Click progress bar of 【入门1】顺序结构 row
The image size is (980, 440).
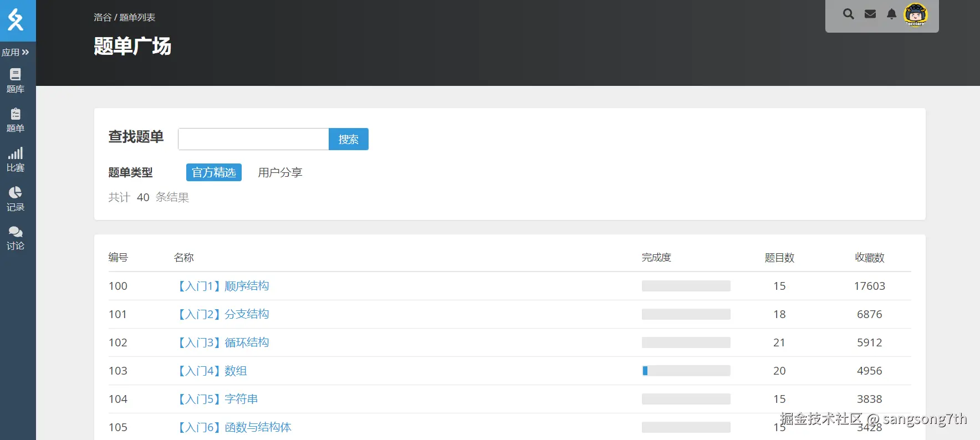click(x=686, y=286)
